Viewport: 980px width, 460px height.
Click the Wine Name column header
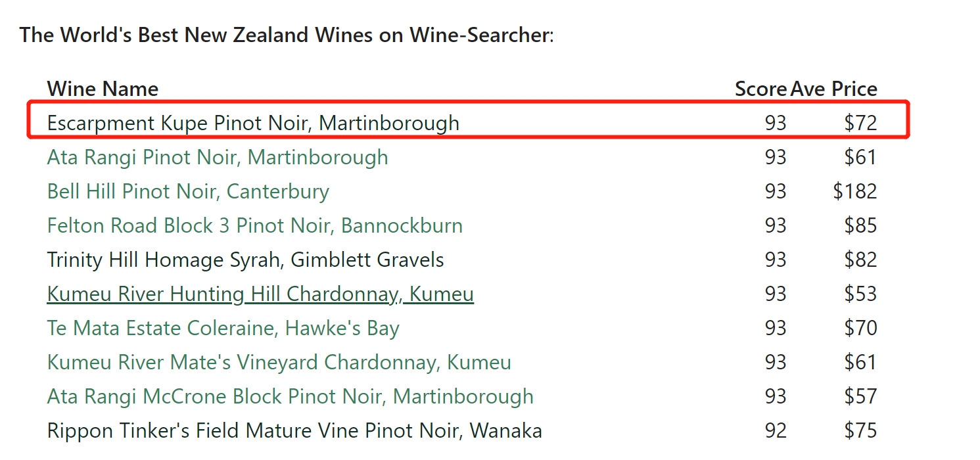coord(103,89)
